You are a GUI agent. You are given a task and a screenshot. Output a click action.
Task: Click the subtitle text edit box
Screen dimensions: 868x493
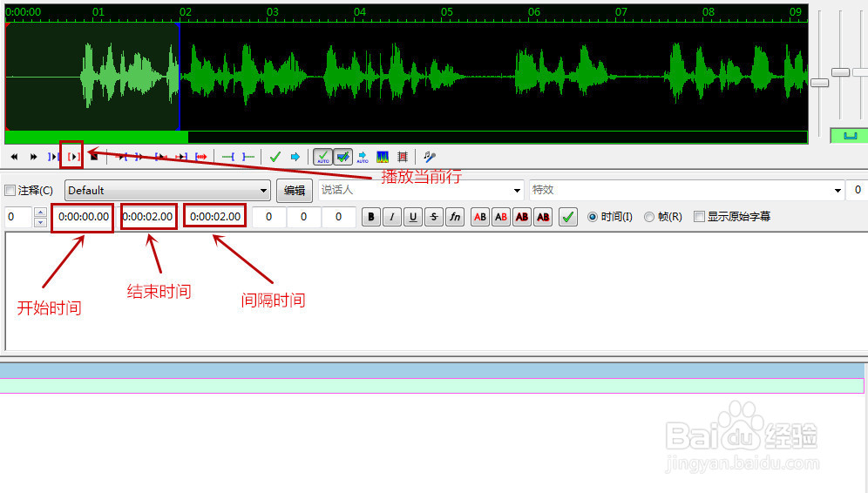pyautogui.click(x=437, y=292)
